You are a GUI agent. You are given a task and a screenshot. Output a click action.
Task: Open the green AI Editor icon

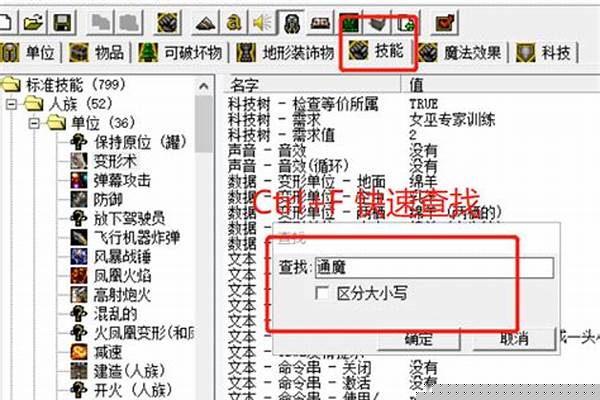coord(349,23)
